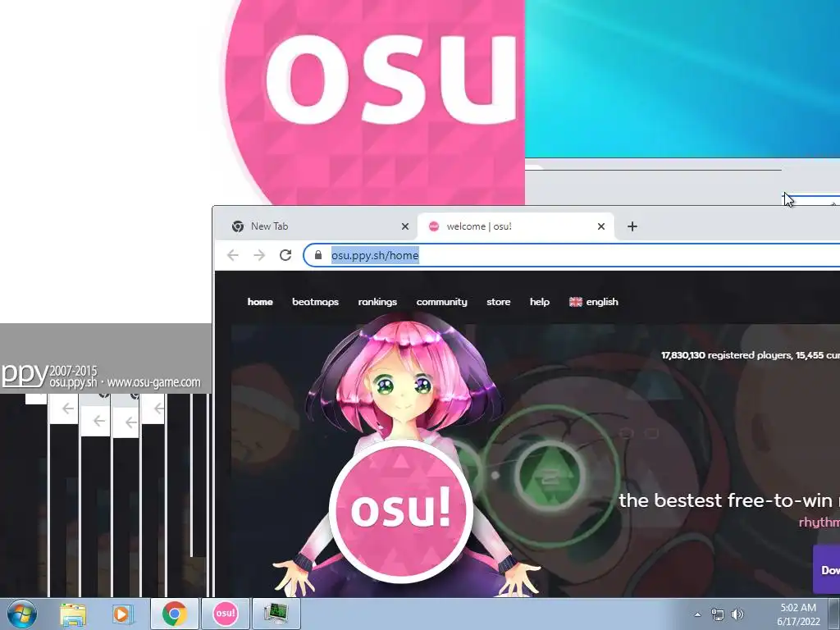
Task: Select the welcome | osu! tab
Action: tap(515, 226)
